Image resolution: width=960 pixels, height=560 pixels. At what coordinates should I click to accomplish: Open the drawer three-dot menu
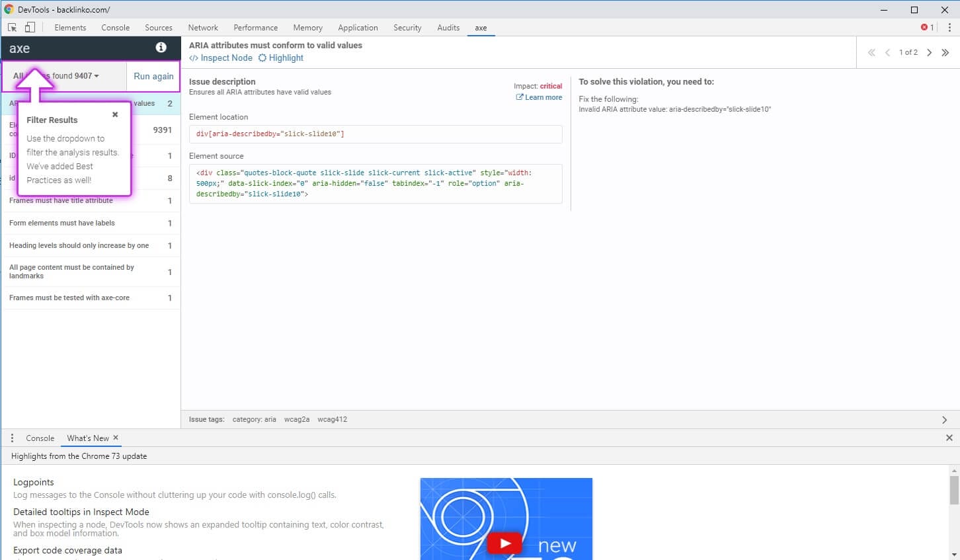(12, 438)
